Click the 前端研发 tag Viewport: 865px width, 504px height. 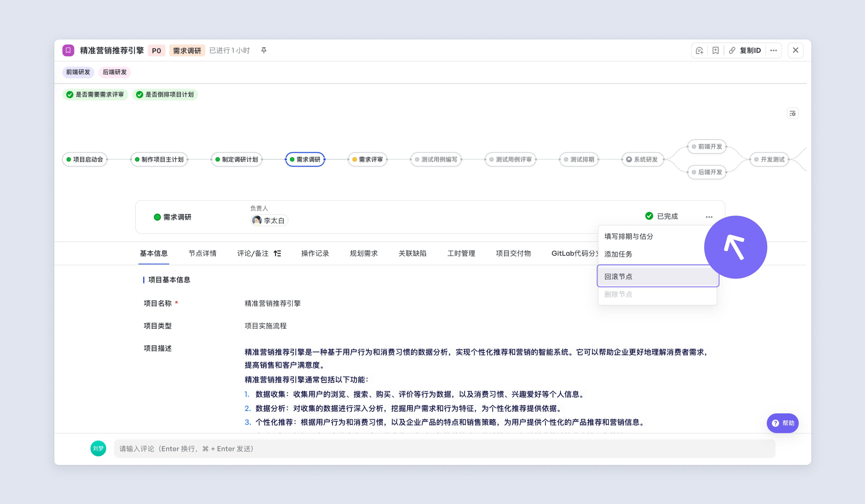(78, 72)
